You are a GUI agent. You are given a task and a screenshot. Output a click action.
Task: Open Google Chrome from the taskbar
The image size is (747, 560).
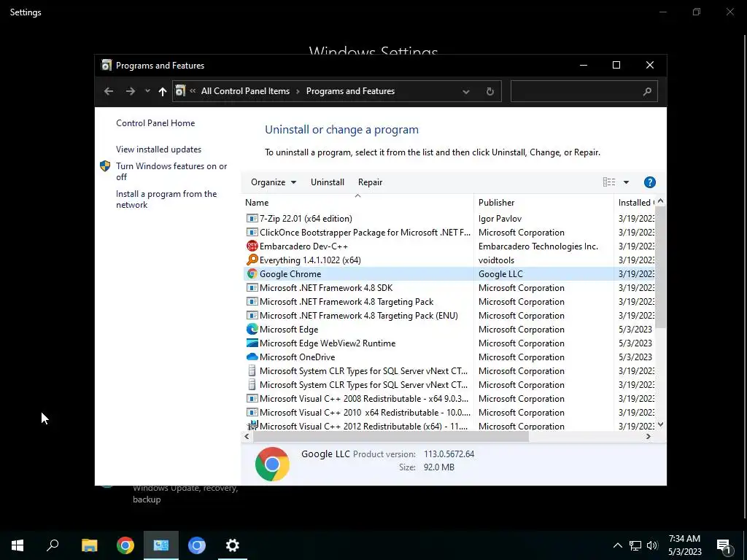(125, 545)
